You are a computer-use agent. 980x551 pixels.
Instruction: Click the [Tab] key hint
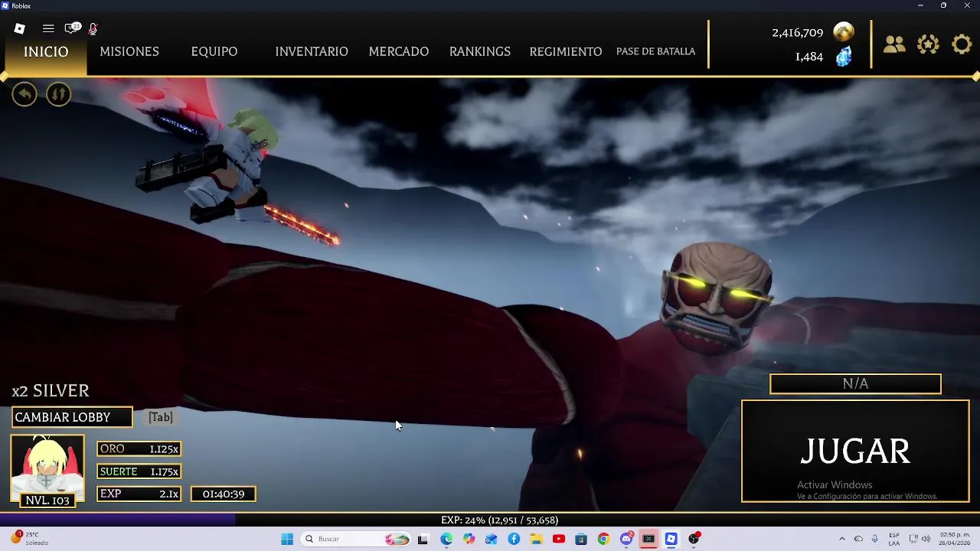pyautogui.click(x=160, y=417)
